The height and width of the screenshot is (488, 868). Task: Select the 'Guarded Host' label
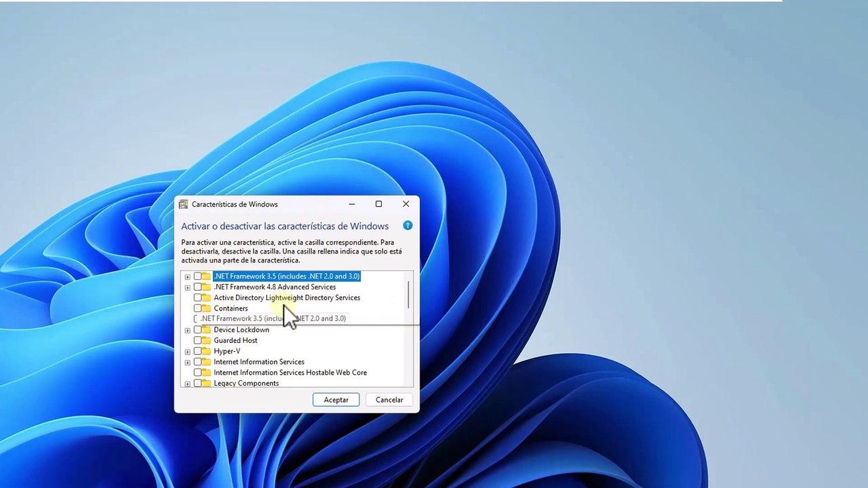[x=235, y=340]
